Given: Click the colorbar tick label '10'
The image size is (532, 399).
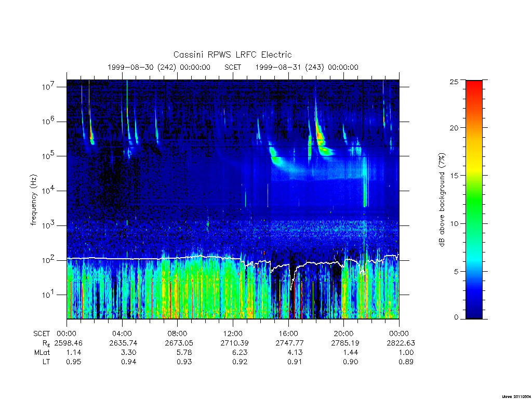Looking at the screenshot, I should tap(454, 223).
